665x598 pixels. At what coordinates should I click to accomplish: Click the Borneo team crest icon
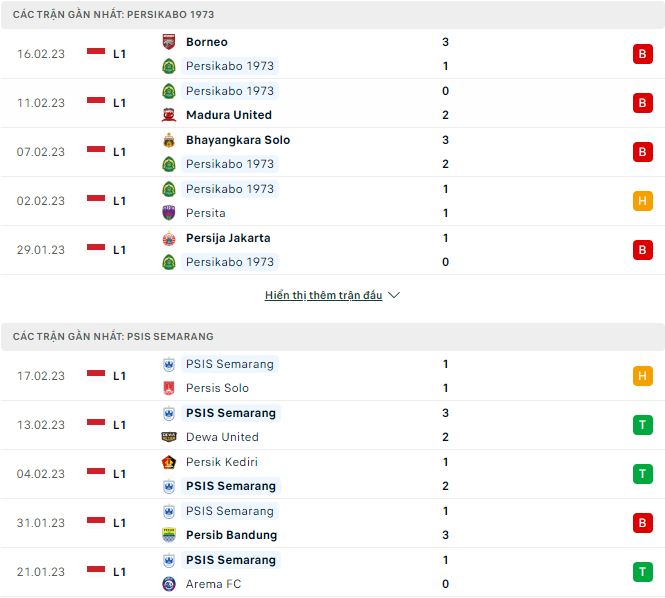coord(169,42)
